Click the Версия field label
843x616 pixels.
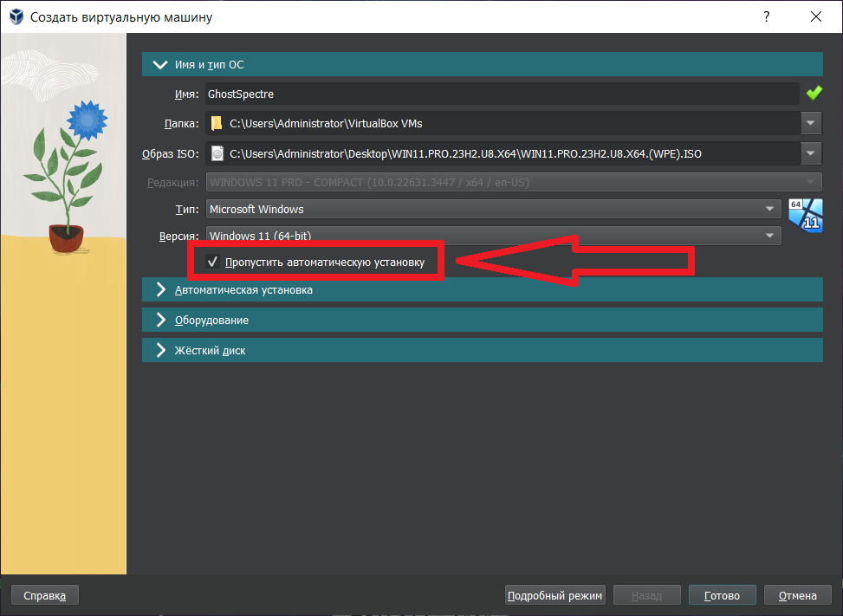[x=179, y=237]
